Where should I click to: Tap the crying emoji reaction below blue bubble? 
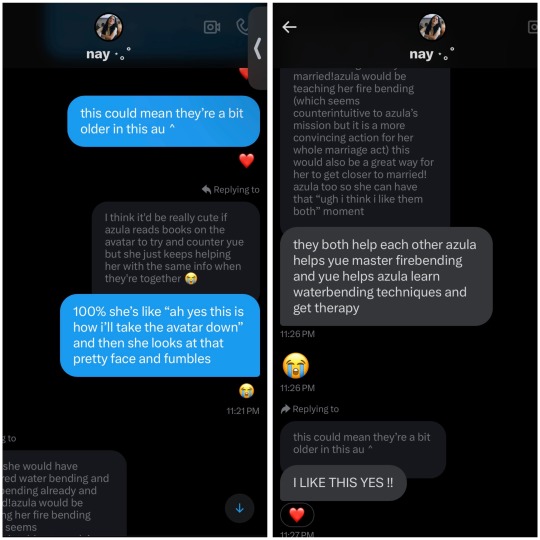tap(246, 391)
